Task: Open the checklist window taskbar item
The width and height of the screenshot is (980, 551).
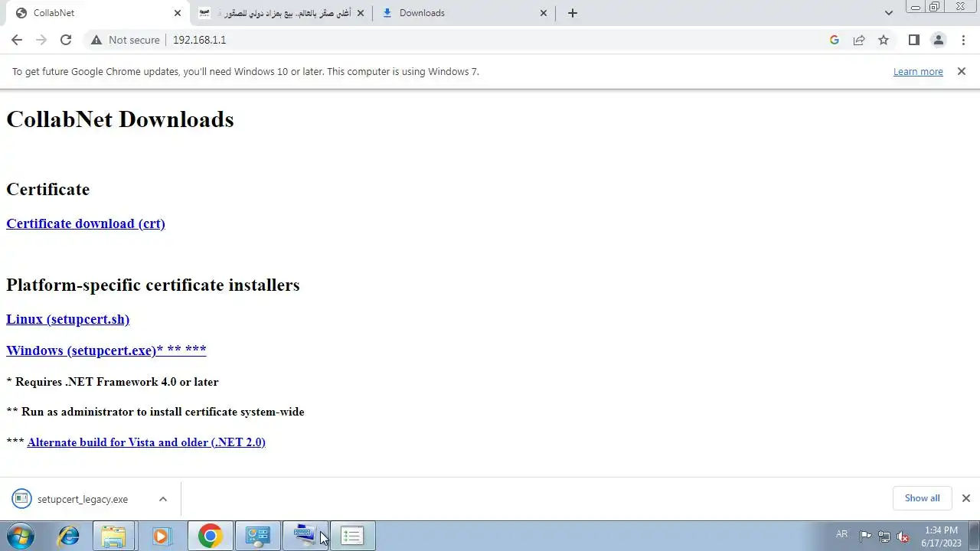Action: coord(352,536)
